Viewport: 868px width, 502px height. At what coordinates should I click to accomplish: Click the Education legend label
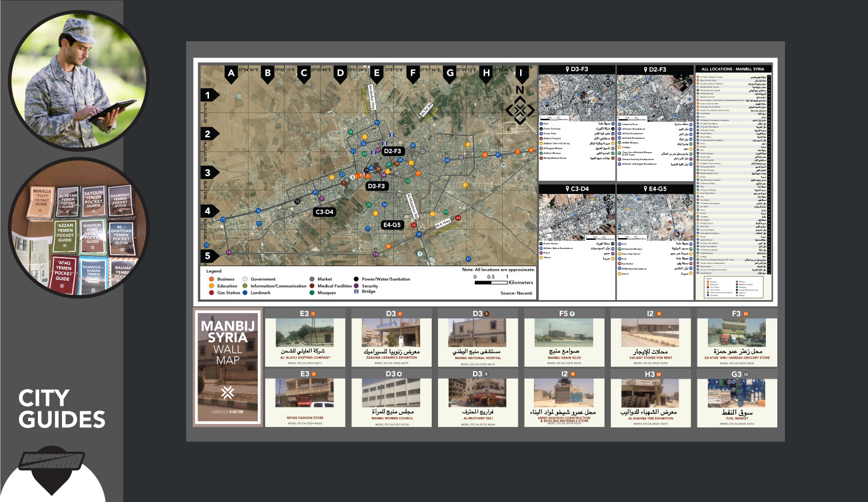tap(227, 286)
